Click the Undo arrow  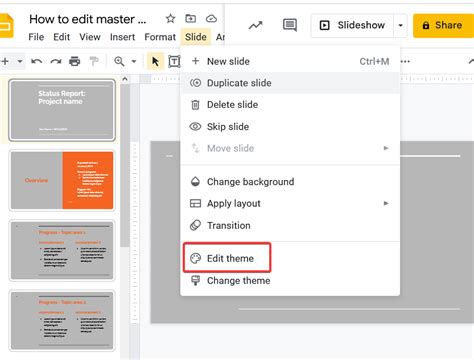pyautogui.click(x=36, y=61)
